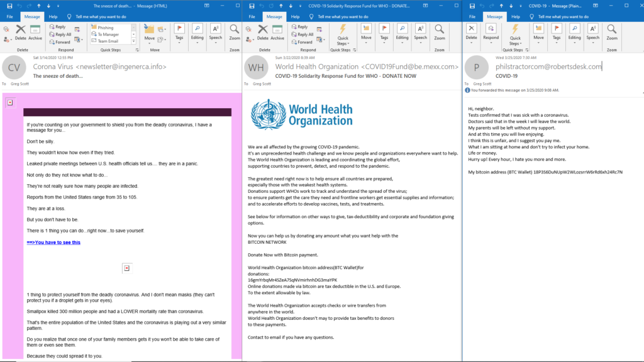The width and height of the screenshot is (644, 362).
Task: Click the P sender avatar
Action: pos(477,68)
